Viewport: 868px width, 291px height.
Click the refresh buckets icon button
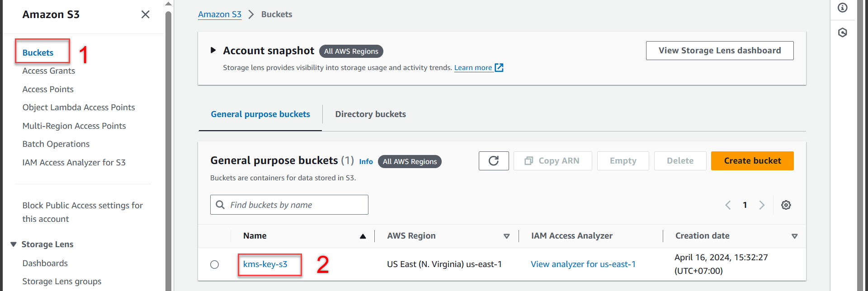tap(493, 161)
